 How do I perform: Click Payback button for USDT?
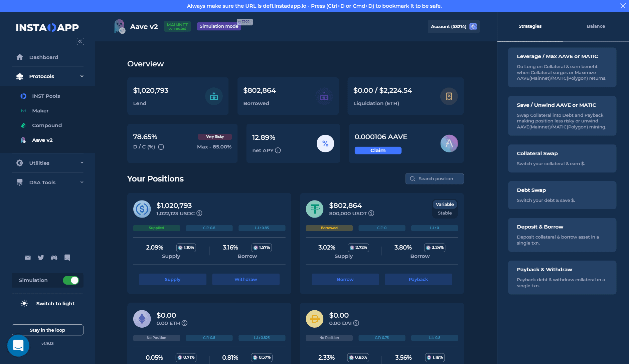point(418,279)
